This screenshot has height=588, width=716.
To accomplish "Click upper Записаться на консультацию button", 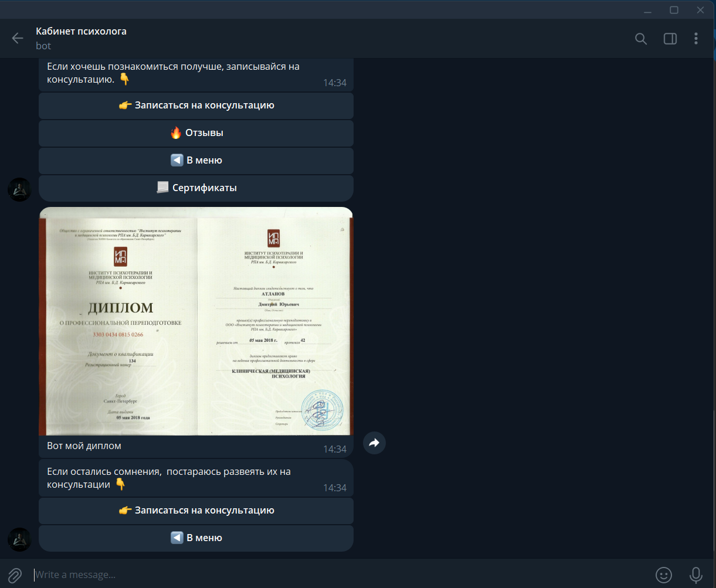I will [x=196, y=106].
